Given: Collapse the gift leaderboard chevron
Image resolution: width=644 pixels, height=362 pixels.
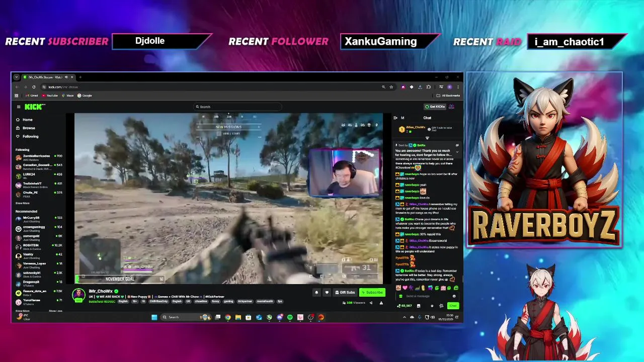Looking at the screenshot, I should (427, 137).
